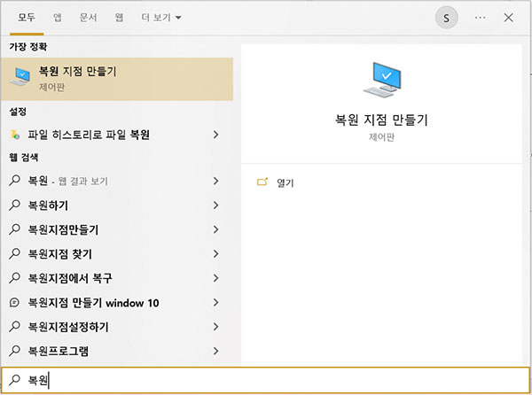
Task: Expand the 복원지점에서 복구 chevron
Action: pyautogui.click(x=215, y=278)
